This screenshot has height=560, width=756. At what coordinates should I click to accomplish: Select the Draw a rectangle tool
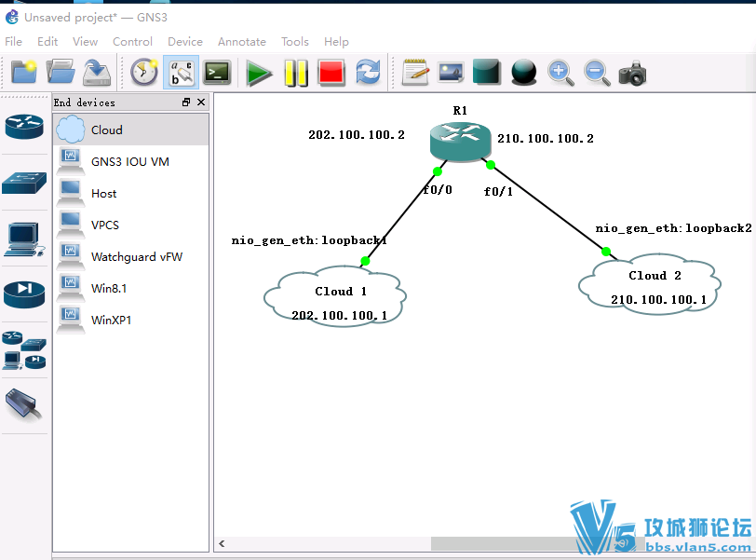click(487, 73)
